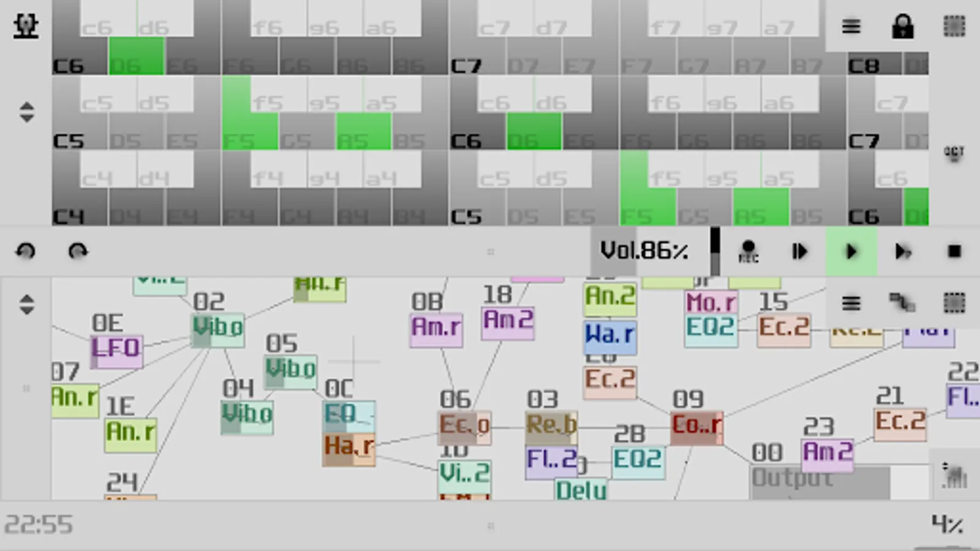The image size is (980, 551).
Task: Click the 22:55 clock display
Action: point(39,525)
